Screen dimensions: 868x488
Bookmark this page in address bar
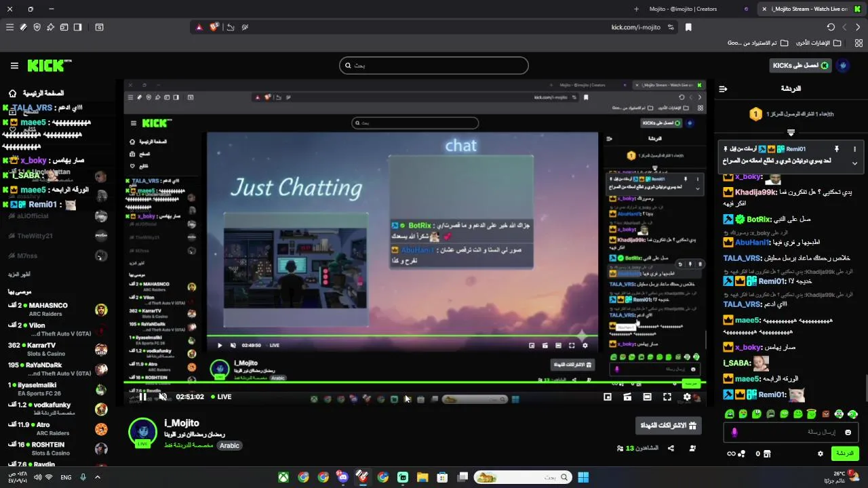[x=688, y=27]
